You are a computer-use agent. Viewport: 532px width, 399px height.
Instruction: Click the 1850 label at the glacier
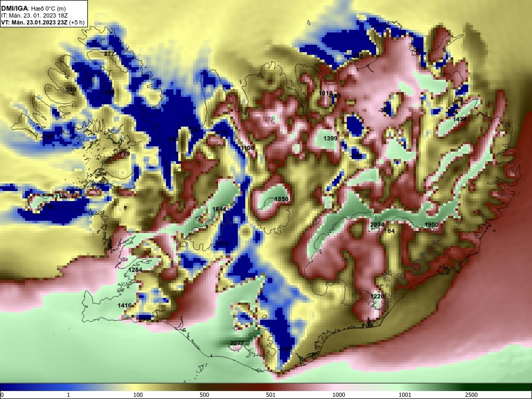281,199
